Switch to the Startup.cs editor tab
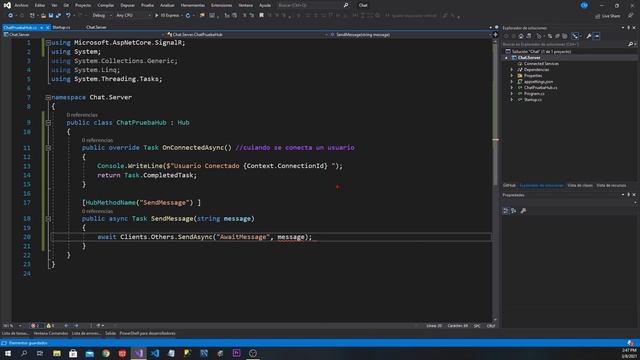The image size is (640, 360). click(x=62, y=27)
